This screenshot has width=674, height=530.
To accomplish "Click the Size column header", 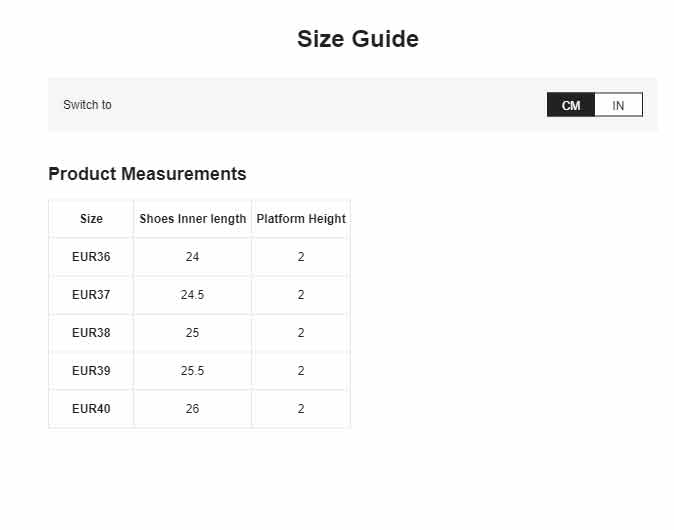I will pyautogui.click(x=91, y=219).
